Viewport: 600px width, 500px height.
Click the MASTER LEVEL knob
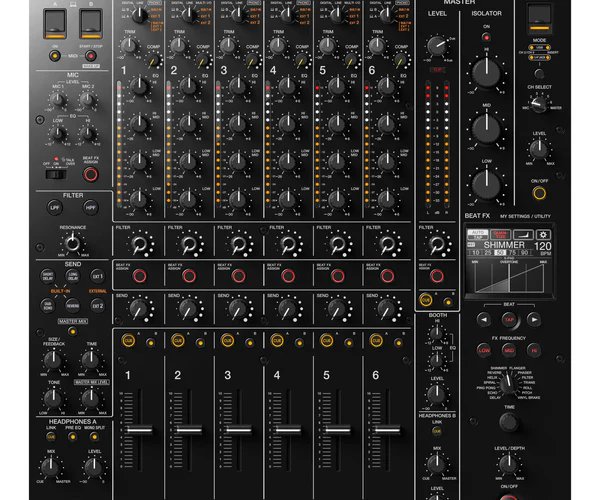pyautogui.click(x=437, y=47)
